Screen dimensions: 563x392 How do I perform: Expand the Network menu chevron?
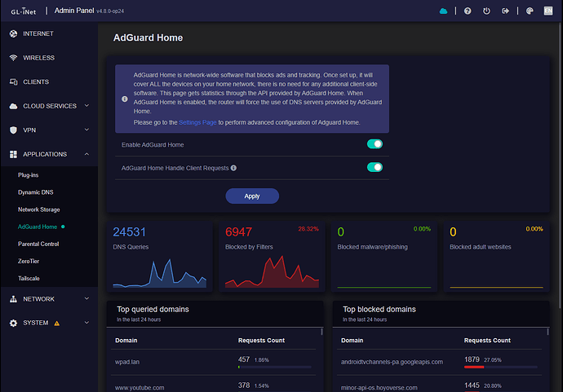[x=86, y=299]
